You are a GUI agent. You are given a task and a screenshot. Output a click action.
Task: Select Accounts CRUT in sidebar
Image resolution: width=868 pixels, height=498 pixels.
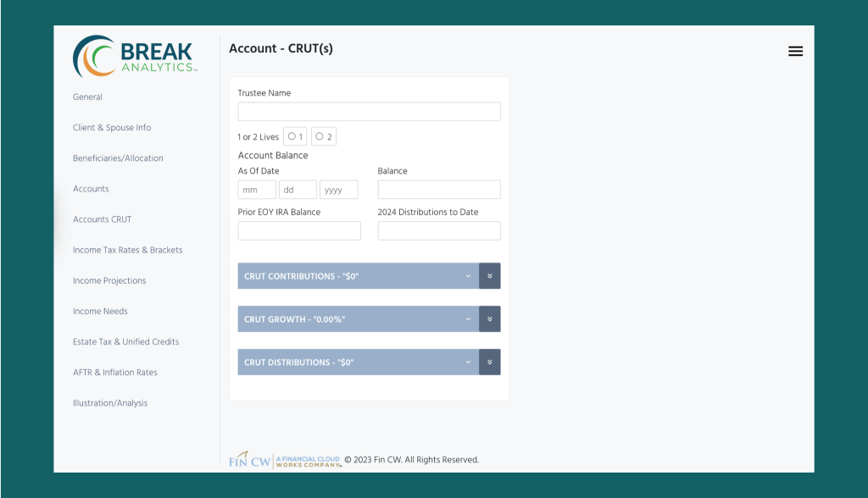click(103, 219)
